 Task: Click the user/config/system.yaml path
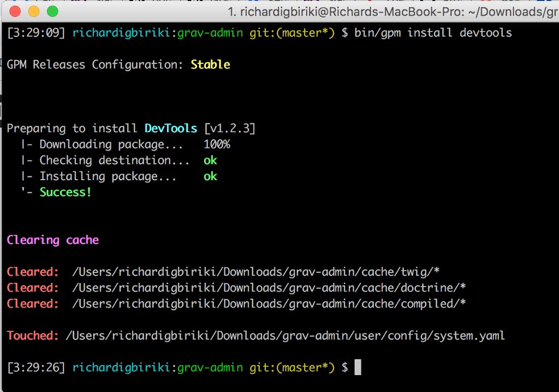point(285,336)
